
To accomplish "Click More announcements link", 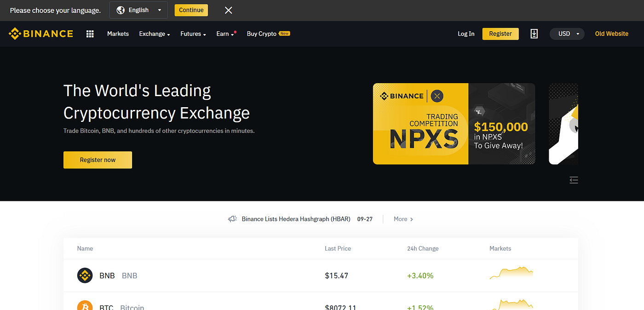I will coord(403,219).
